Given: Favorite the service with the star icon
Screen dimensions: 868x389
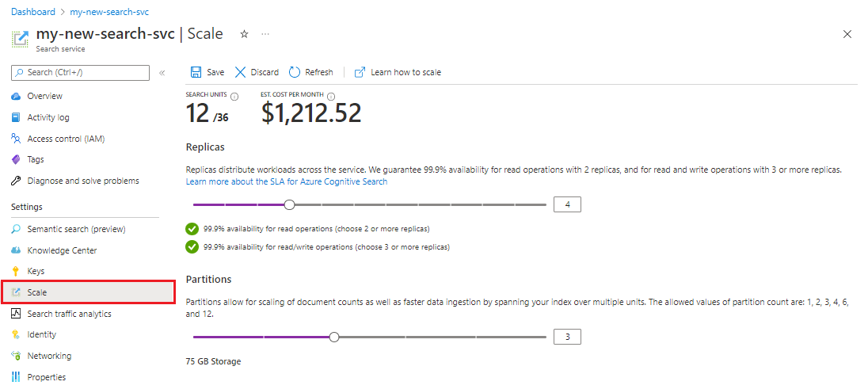Looking at the screenshot, I should [x=244, y=34].
